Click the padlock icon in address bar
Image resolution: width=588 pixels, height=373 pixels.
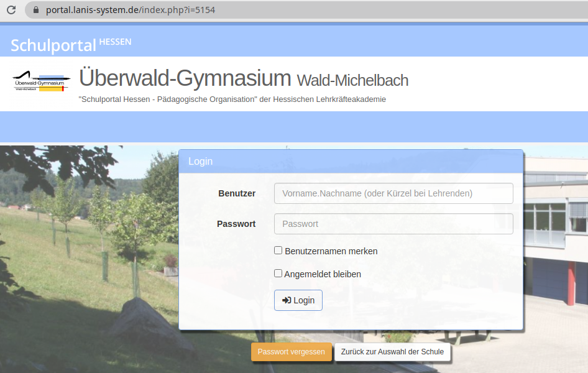(x=35, y=10)
